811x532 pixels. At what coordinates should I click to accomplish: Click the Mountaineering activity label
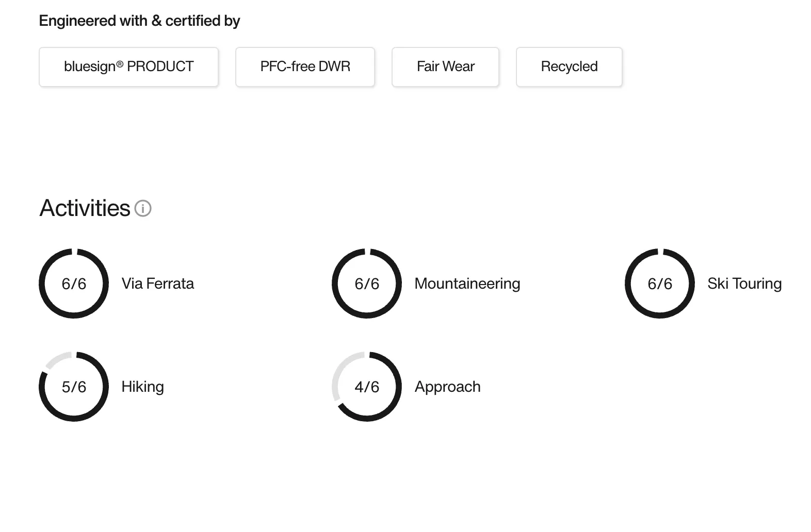coord(467,284)
